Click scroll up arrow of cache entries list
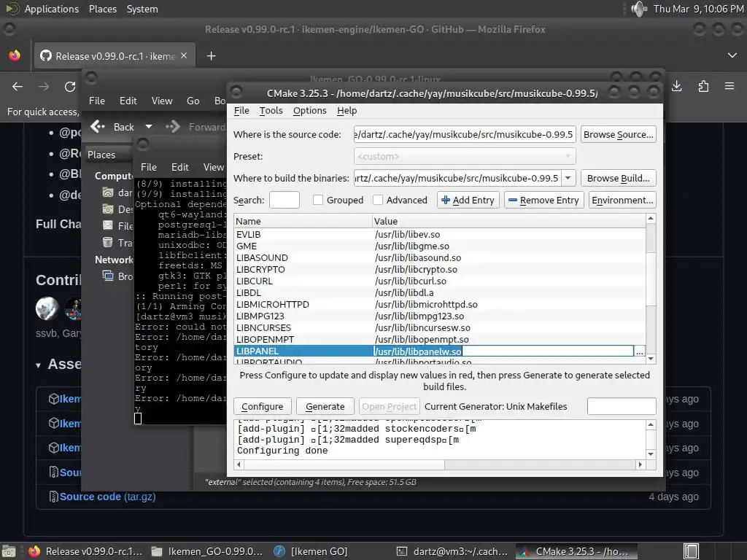The height and width of the screenshot is (560, 747). pos(651,219)
